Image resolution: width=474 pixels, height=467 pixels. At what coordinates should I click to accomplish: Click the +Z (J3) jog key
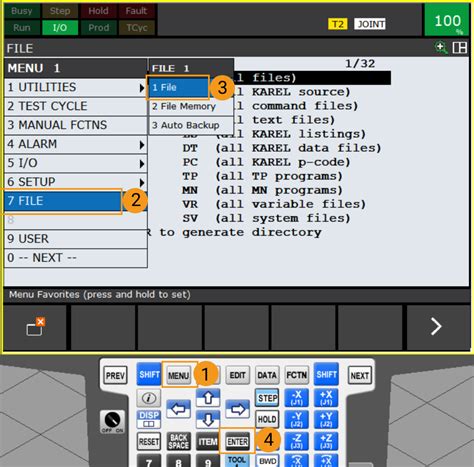[x=326, y=441]
